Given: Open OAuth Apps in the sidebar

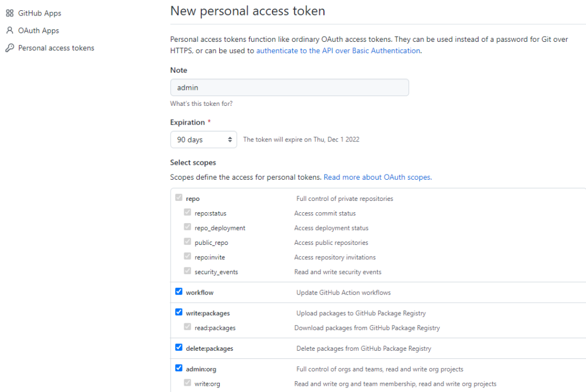Looking at the screenshot, I should coord(38,30).
